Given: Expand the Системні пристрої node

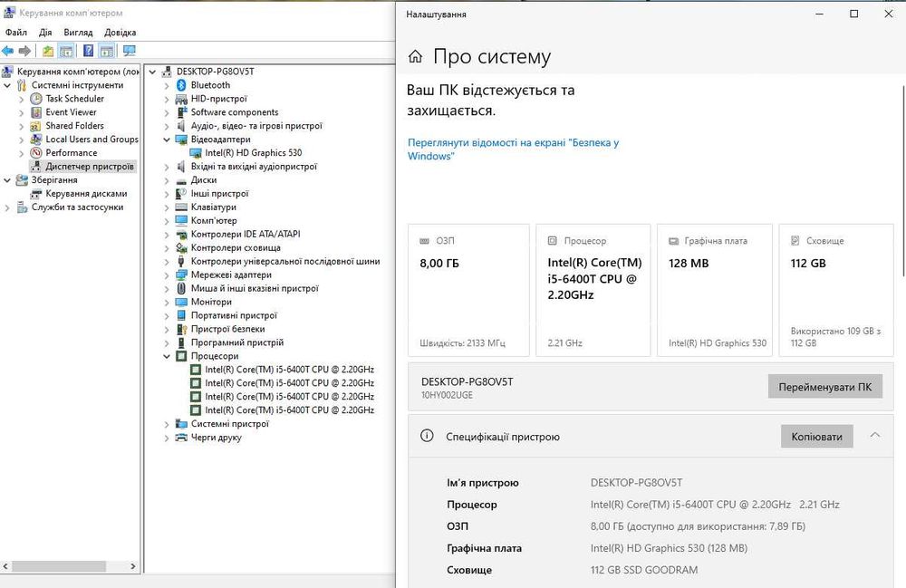Looking at the screenshot, I should coord(167,424).
